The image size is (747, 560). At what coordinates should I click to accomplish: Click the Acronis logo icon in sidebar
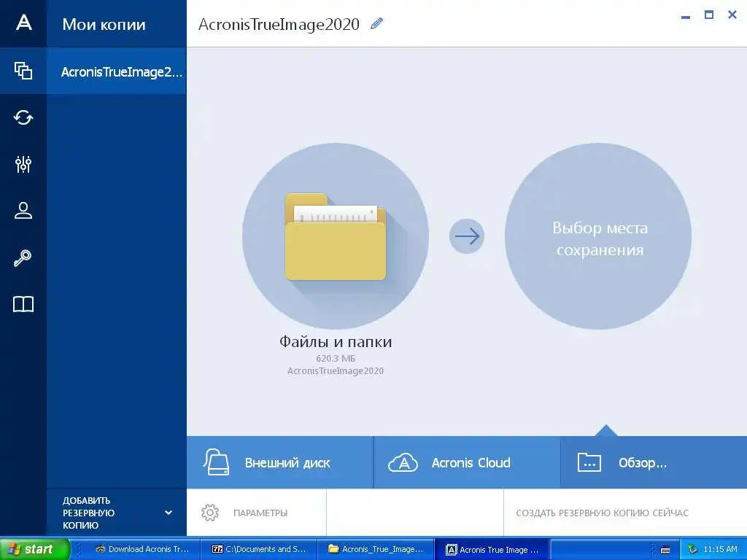[x=23, y=23]
